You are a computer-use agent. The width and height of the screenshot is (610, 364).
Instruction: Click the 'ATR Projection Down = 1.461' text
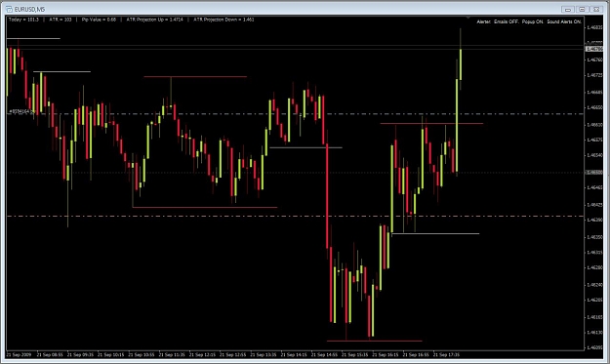[224, 20]
